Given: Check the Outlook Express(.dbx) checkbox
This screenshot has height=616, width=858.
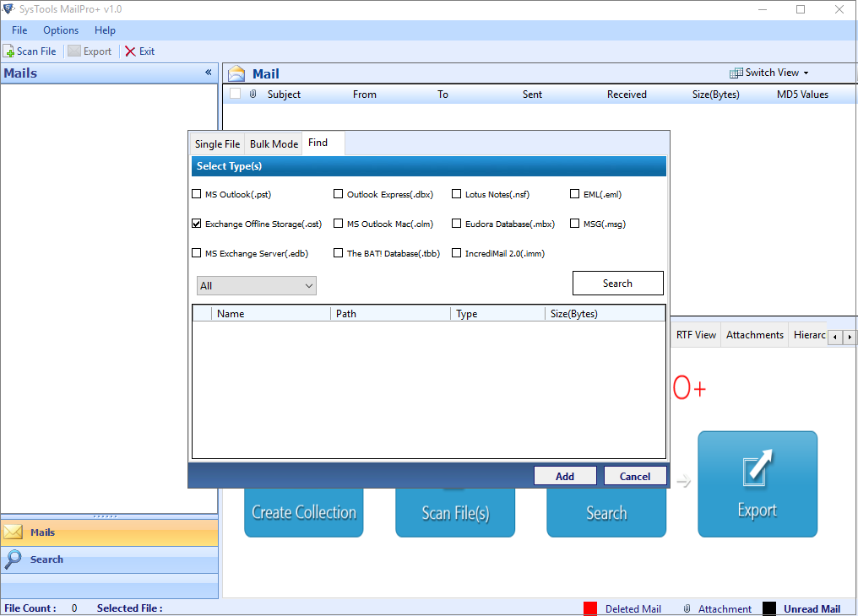Looking at the screenshot, I should tap(338, 194).
